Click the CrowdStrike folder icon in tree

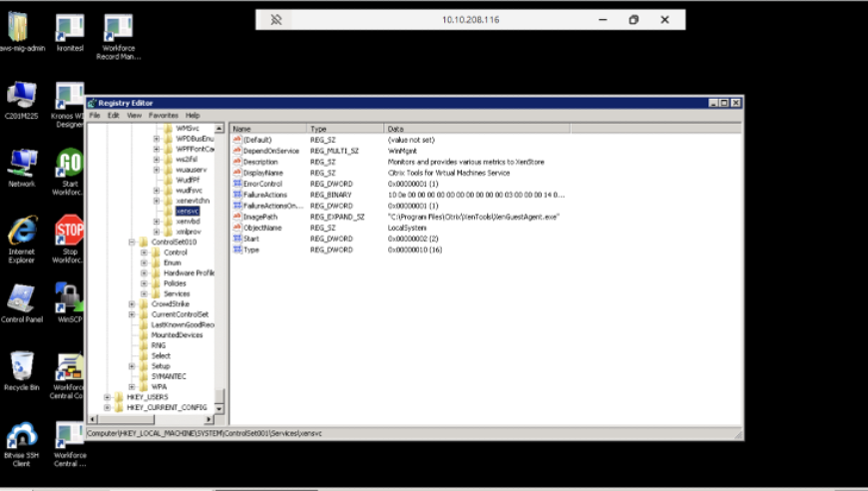pos(144,304)
